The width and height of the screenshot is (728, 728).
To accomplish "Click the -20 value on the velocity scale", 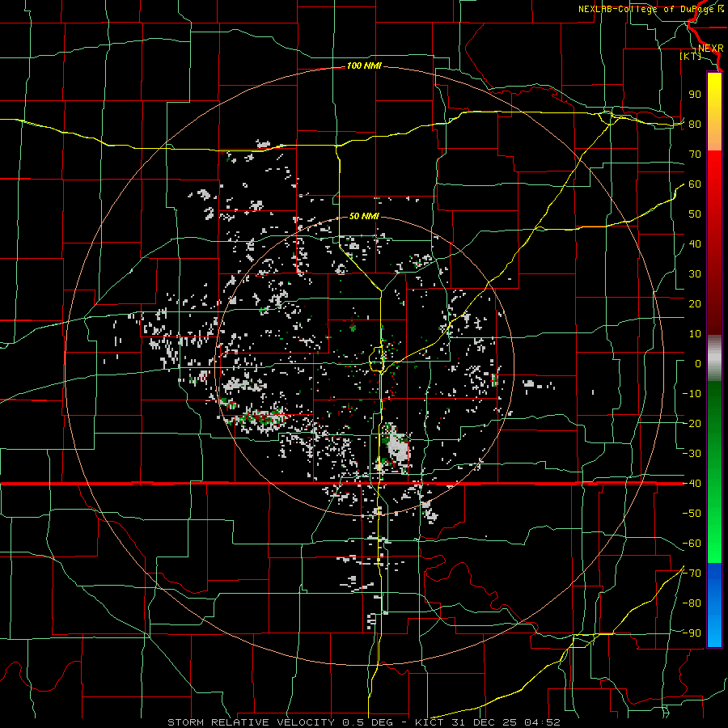I will click(692, 424).
